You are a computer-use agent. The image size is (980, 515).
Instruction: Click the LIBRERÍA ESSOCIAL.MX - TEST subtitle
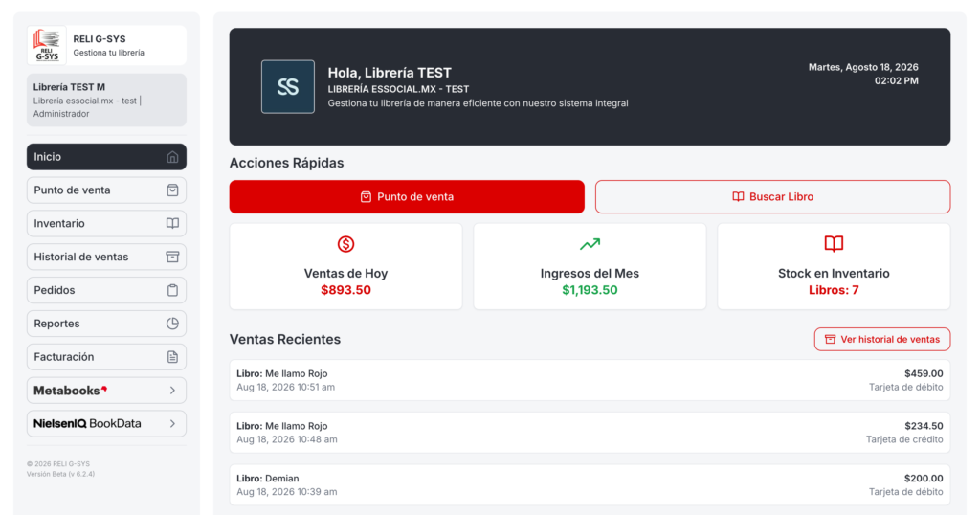398,89
